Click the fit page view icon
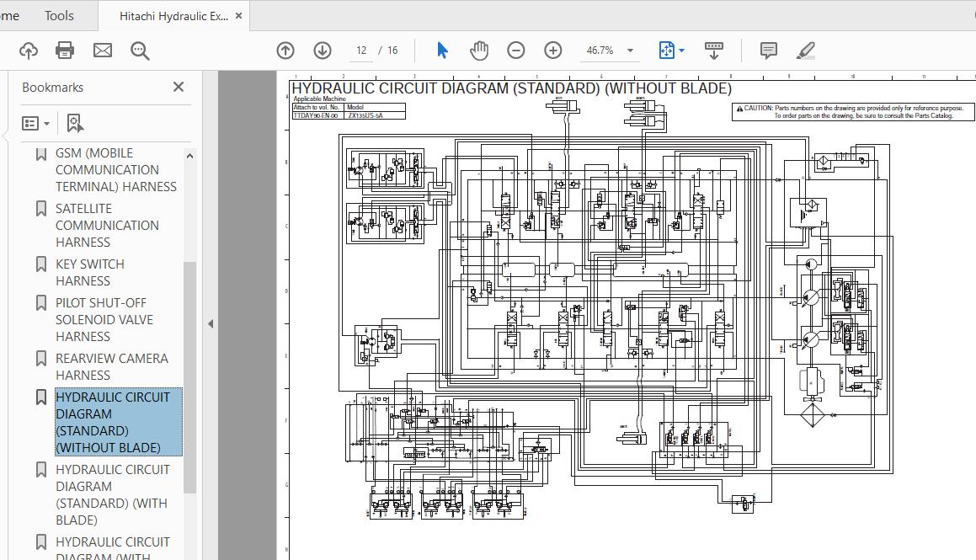Screen dimensions: 976x560 [x=667, y=51]
